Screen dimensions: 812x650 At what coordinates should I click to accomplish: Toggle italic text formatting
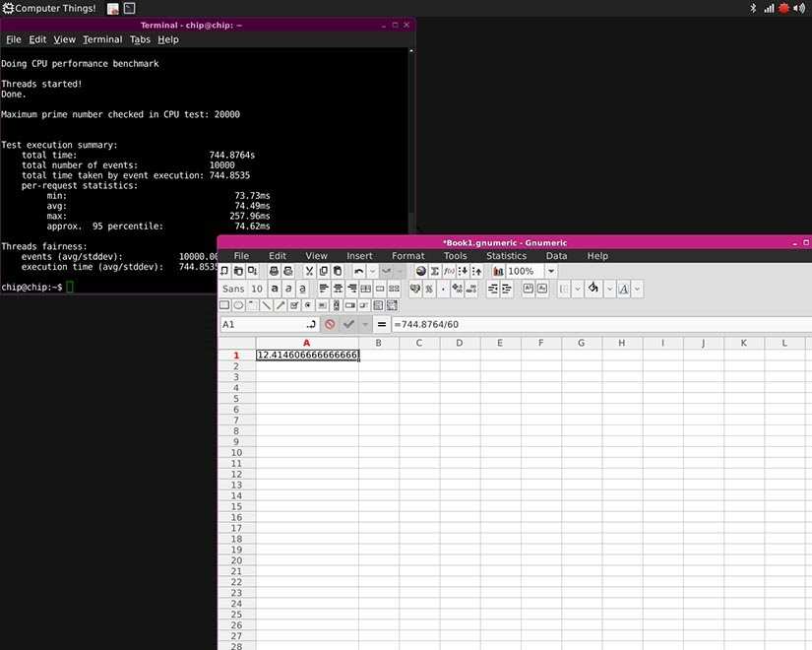pos(288,289)
